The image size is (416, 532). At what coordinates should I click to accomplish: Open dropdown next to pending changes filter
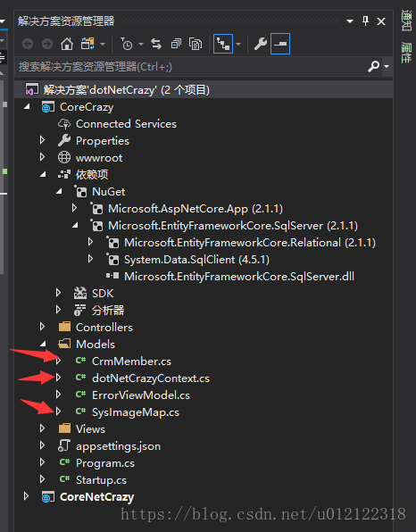(x=141, y=44)
